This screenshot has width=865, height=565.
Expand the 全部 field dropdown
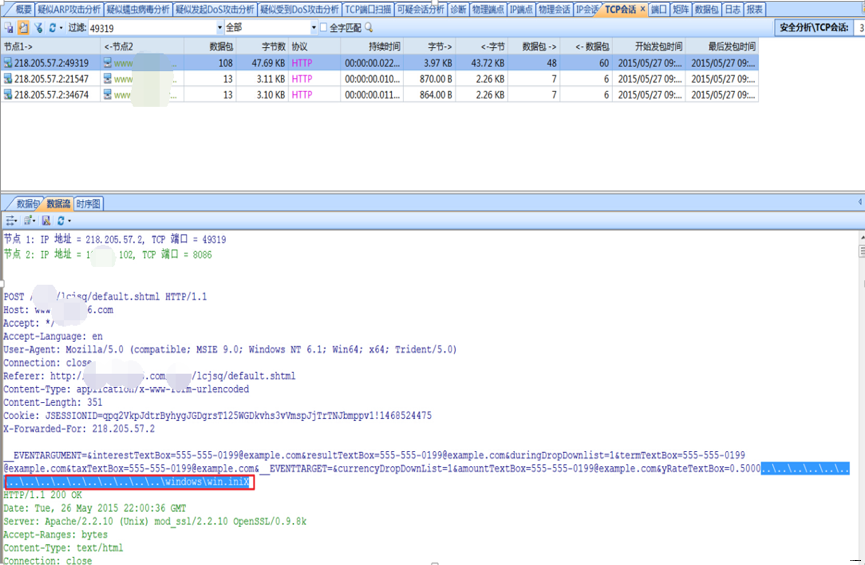click(x=310, y=28)
